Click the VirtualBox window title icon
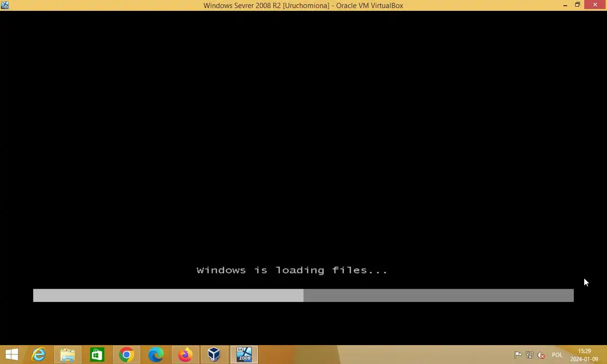 [x=5, y=5]
